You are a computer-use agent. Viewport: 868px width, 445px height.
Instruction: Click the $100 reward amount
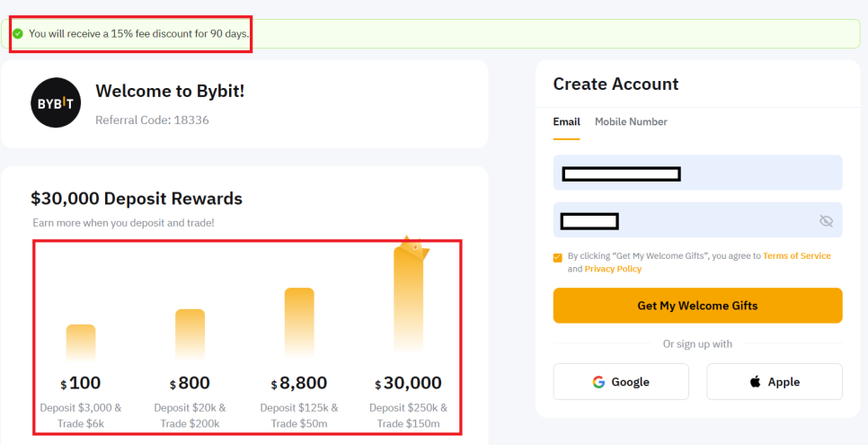pyautogui.click(x=81, y=383)
